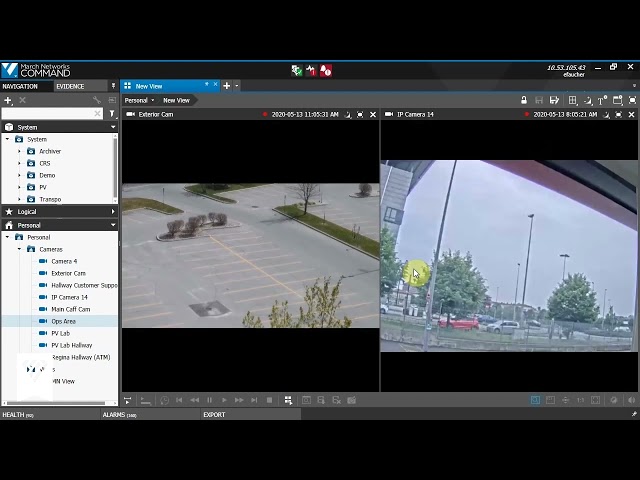Select Main Caff Cam in the tree
The width and height of the screenshot is (640, 480).
tap(71, 309)
